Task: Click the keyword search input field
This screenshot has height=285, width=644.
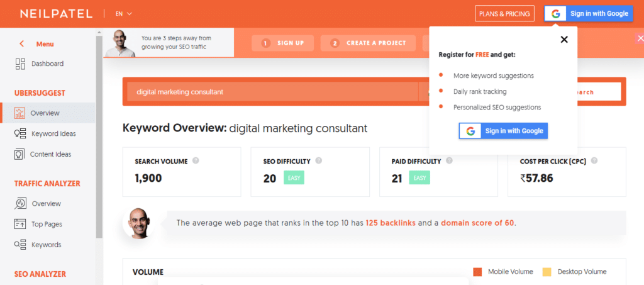Action: click(272, 92)
